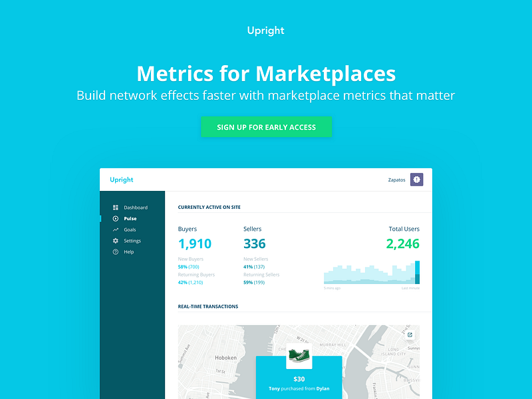Open map in external view icon
Image resolution: width=532 pixels, height=399 pixels.
click(410, 335)
